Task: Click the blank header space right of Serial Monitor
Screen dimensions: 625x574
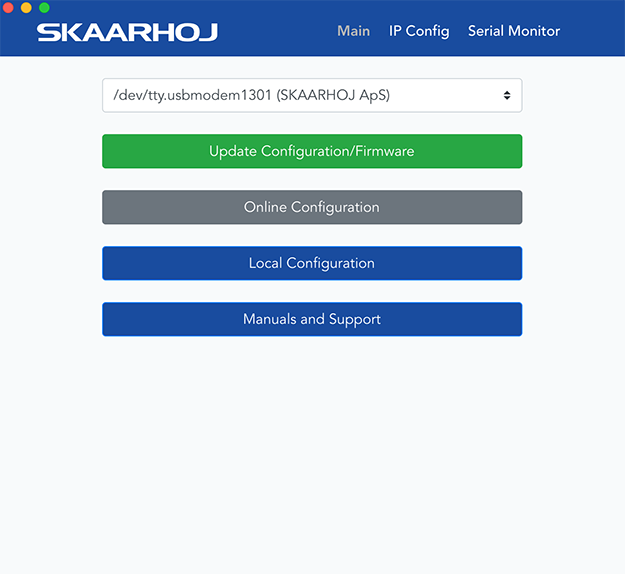Action: 595,31
